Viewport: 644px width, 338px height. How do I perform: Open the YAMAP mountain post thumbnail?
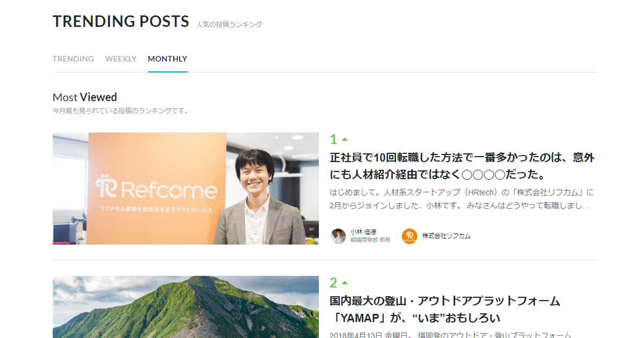click(x=186, y=307)
